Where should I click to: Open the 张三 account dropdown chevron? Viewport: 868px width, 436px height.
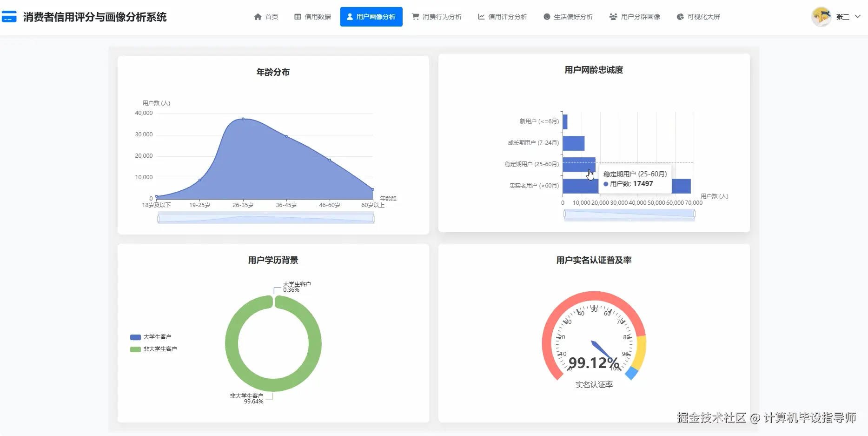pos(857,16)
